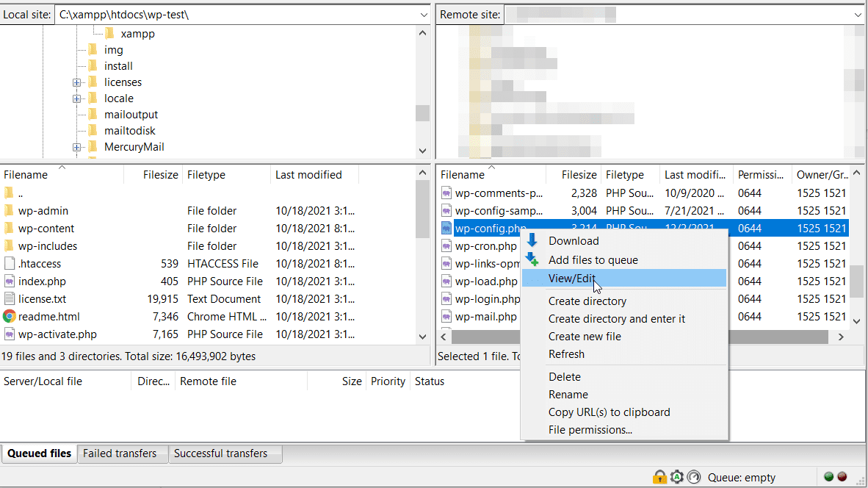Select img folder in local tree

114,50
